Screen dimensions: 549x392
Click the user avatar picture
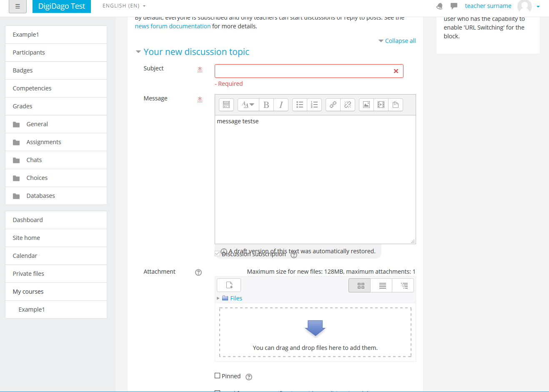pos(524,6)
